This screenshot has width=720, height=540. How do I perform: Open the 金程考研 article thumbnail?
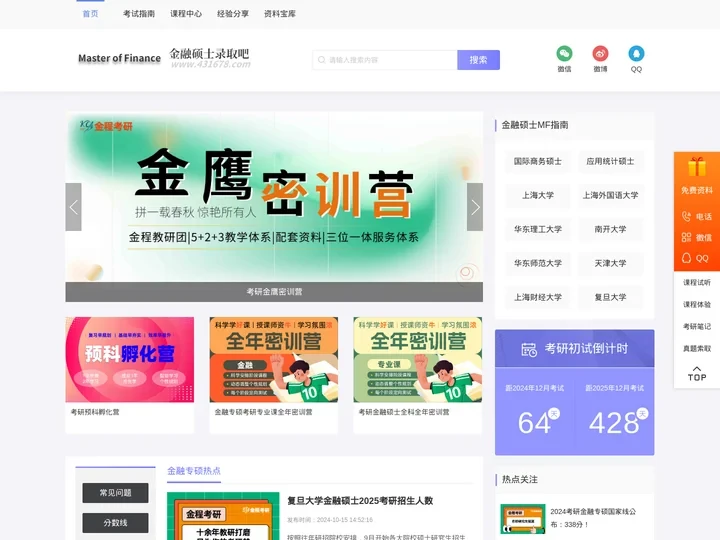tap(223, 516)
